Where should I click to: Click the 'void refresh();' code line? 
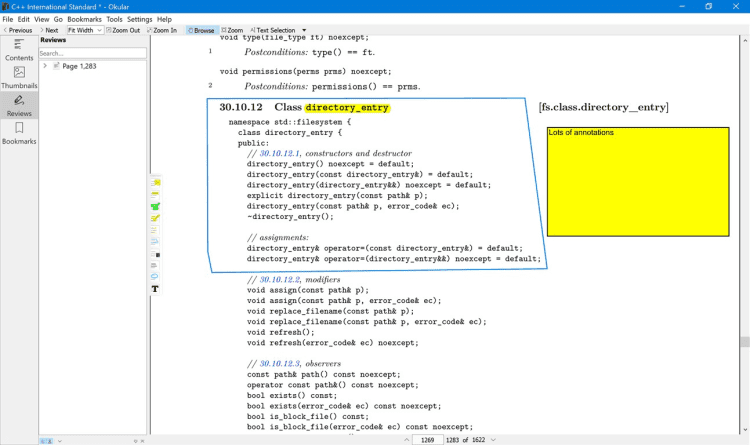(x=281, y=332)
